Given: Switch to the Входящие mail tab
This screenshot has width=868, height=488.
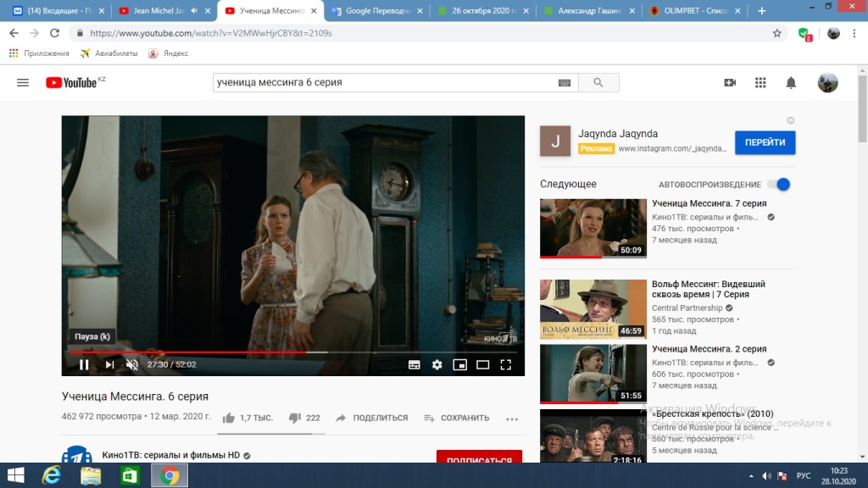Looking at the screenshot, I should (58, 10).
